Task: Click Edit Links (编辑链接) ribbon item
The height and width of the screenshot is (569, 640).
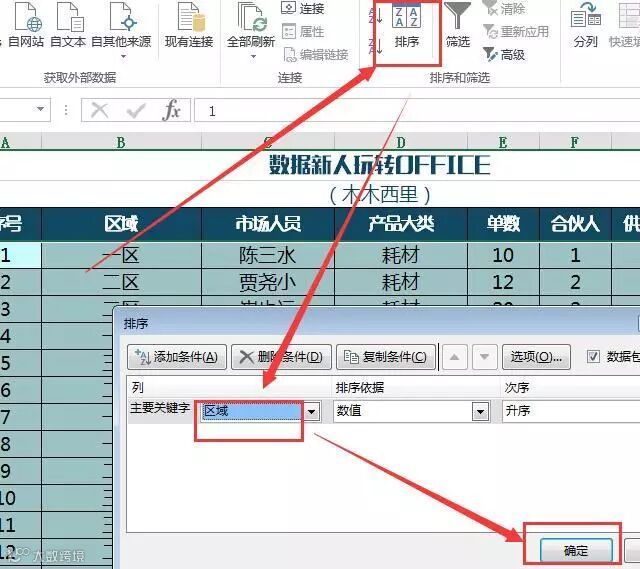Action: (316, 54)
